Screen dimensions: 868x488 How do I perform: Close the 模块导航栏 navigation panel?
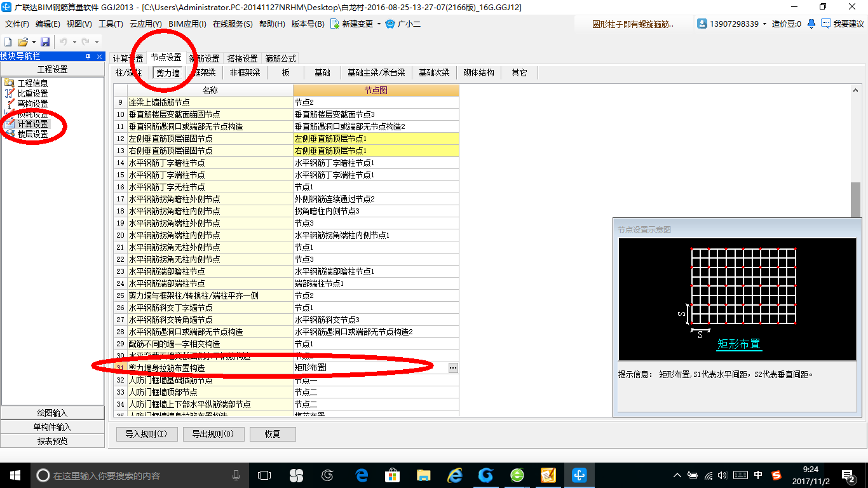pos(98,56)
